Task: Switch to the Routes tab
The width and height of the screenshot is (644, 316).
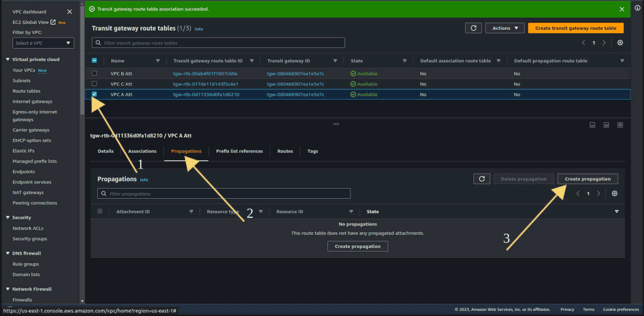Action: [285, 151]
